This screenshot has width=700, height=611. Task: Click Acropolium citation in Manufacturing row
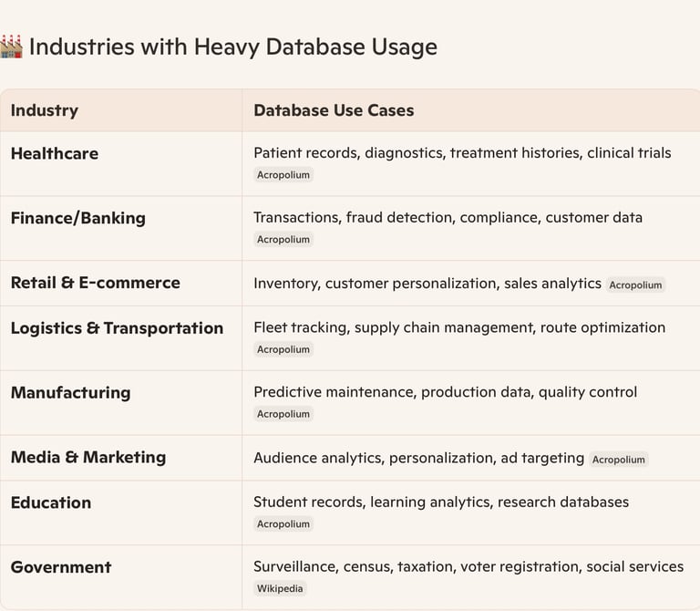tap(283, 414)
